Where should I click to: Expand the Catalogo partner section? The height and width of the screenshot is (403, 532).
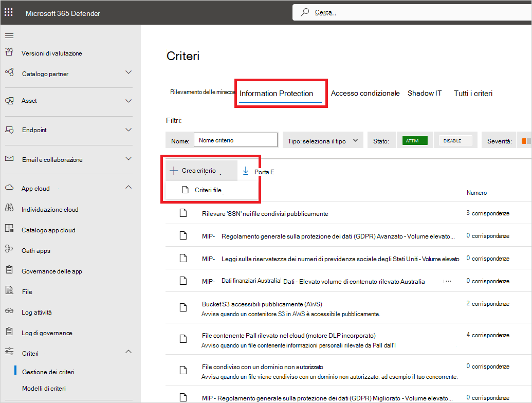pyautogui.click(x=129, y=72)
